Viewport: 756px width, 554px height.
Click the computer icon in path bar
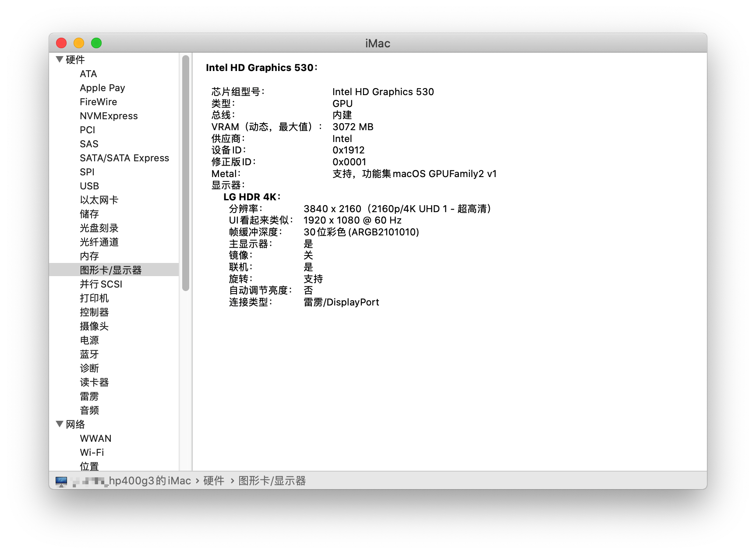pyautogui.click(x=61, y=481)
